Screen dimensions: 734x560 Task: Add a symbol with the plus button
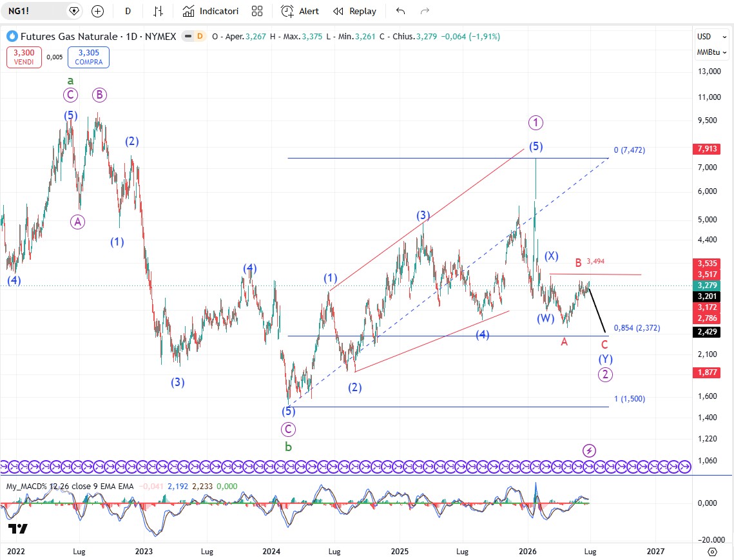click(97, 11)
